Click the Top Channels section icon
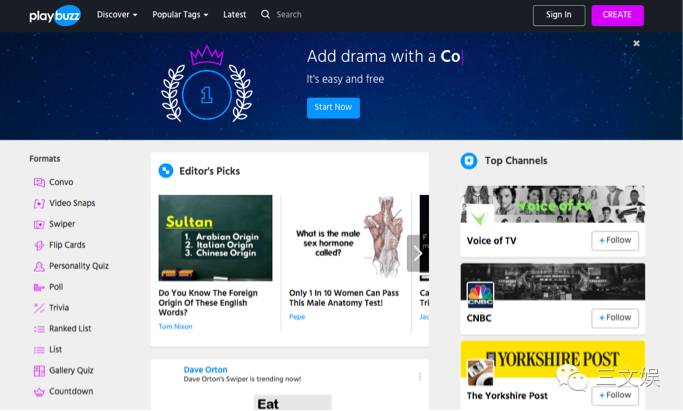This screenshot has width=683, height=411. point(469,161)
